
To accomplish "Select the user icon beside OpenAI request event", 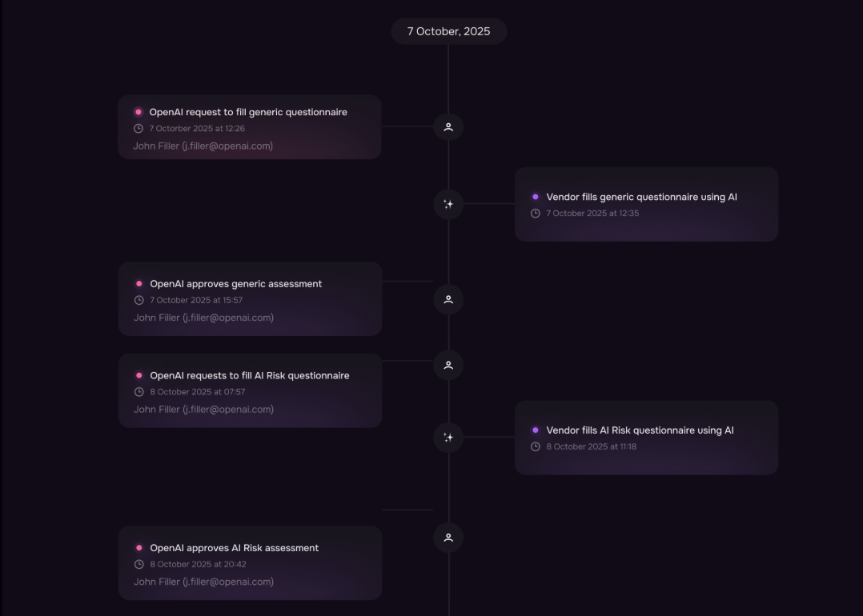I will click(x=449, y=126).
